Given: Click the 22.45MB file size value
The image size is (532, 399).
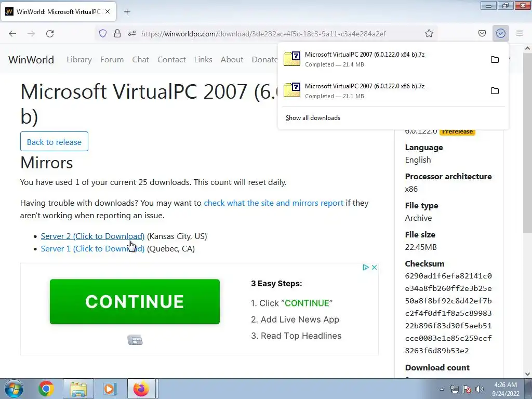Looking at the screenshot, I should click(x=421, y=247).
